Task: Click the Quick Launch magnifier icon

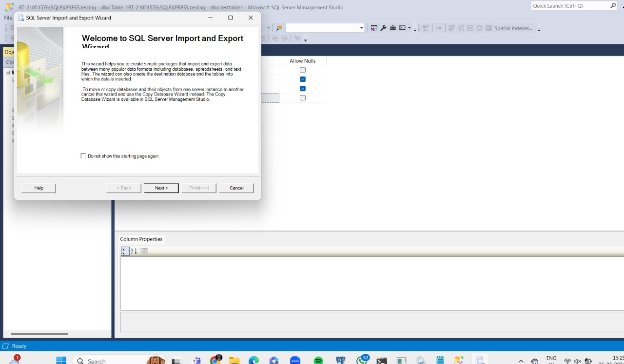Action: (x=613, y=6)
